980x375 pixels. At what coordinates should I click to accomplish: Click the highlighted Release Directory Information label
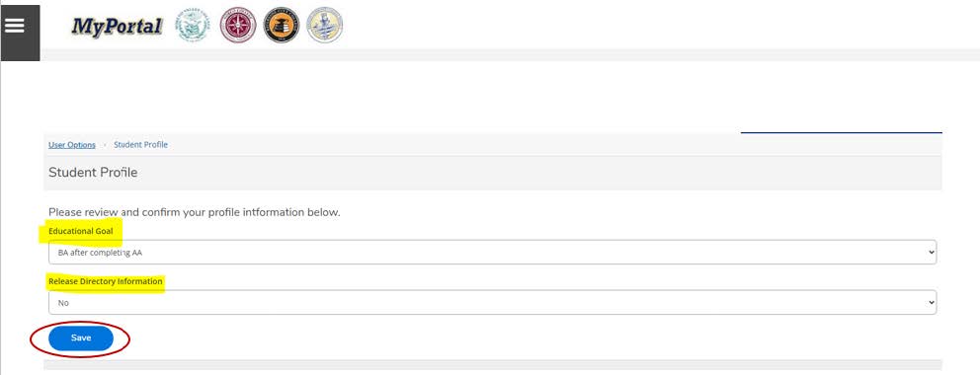105,281
